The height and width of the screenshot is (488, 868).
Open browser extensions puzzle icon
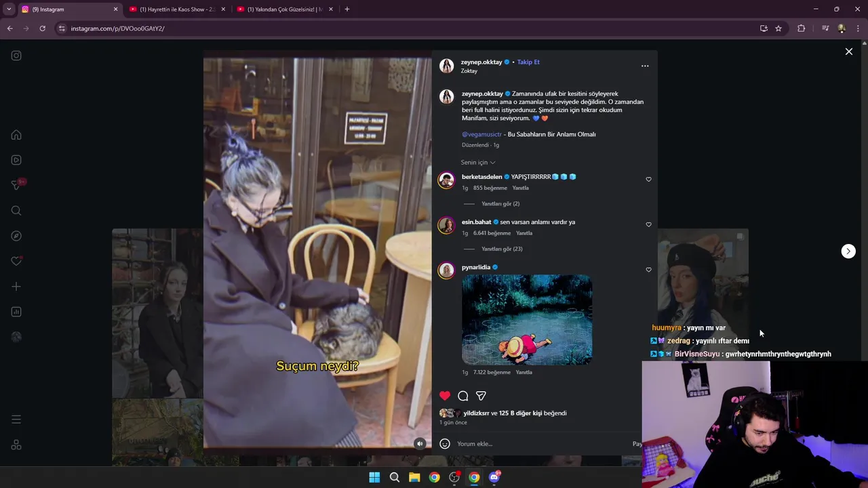(801, 28)
